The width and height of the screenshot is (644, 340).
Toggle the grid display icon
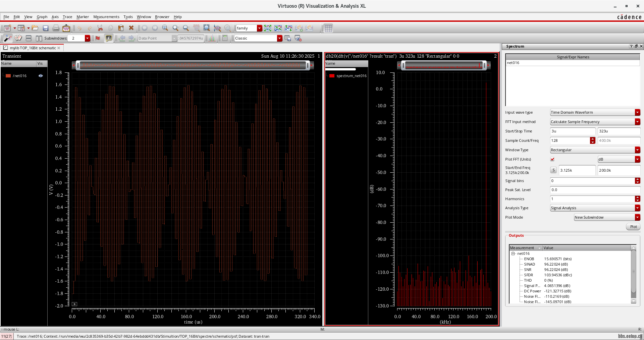click(328, 28)
